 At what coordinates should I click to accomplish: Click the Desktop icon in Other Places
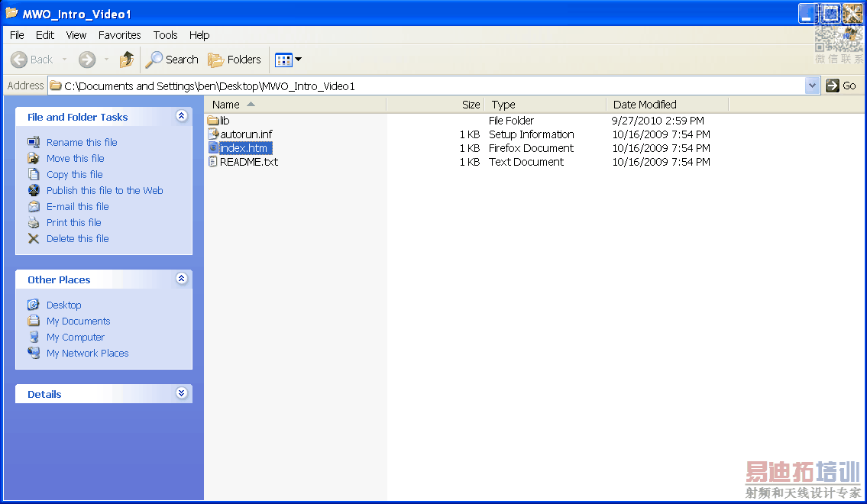pyautogui.click(x=34, y=305)
